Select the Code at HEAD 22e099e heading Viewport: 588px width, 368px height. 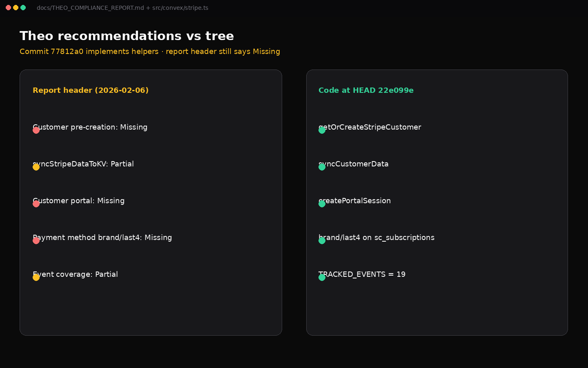366,90
